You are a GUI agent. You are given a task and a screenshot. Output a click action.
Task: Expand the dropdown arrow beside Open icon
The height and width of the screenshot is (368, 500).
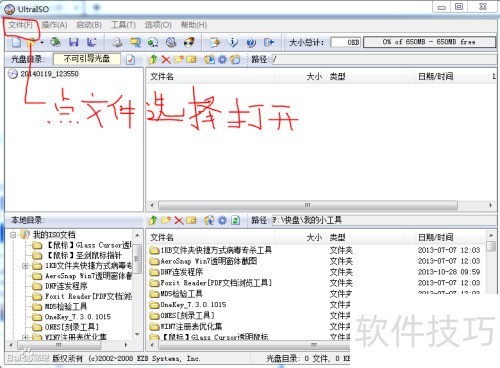tap(42, 43)
